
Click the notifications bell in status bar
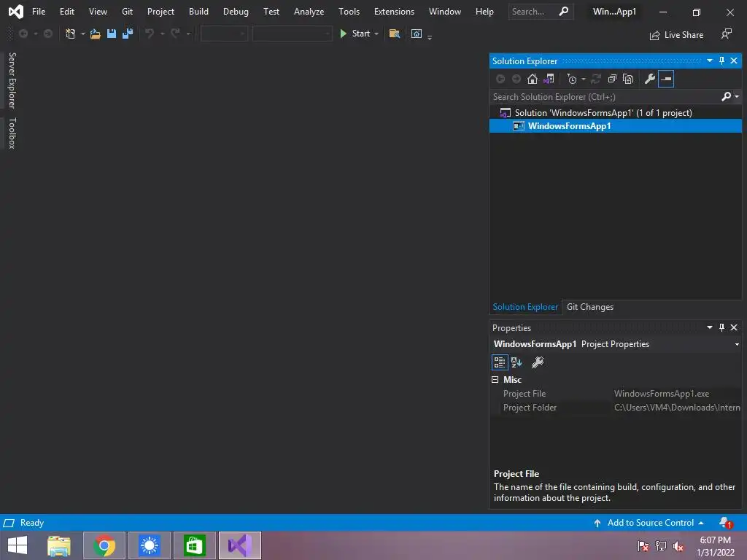pyautogui.click(x=726, y=523)
